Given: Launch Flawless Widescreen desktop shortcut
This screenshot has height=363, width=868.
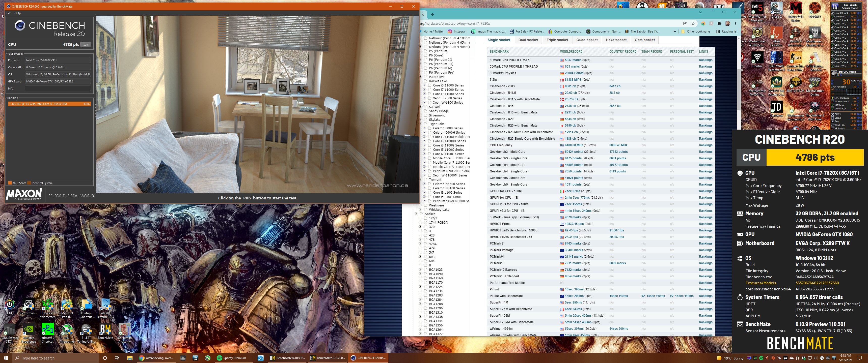Looking at the screenshot, I should pos(47,309).
